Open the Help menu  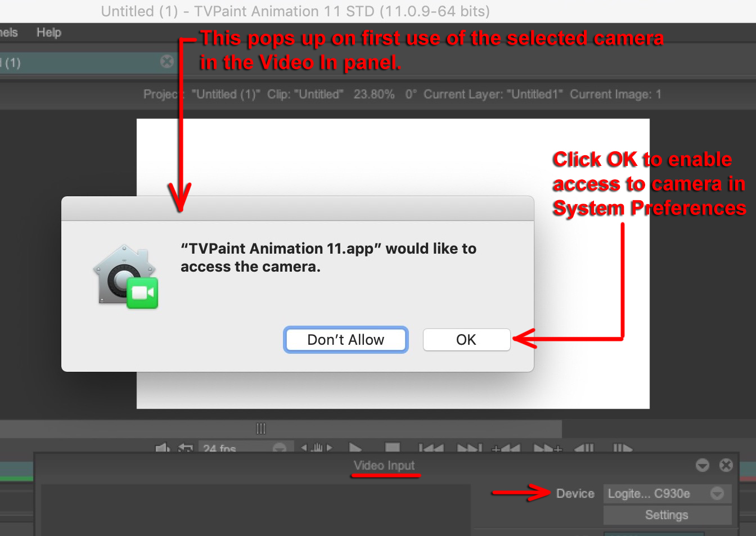49,33
